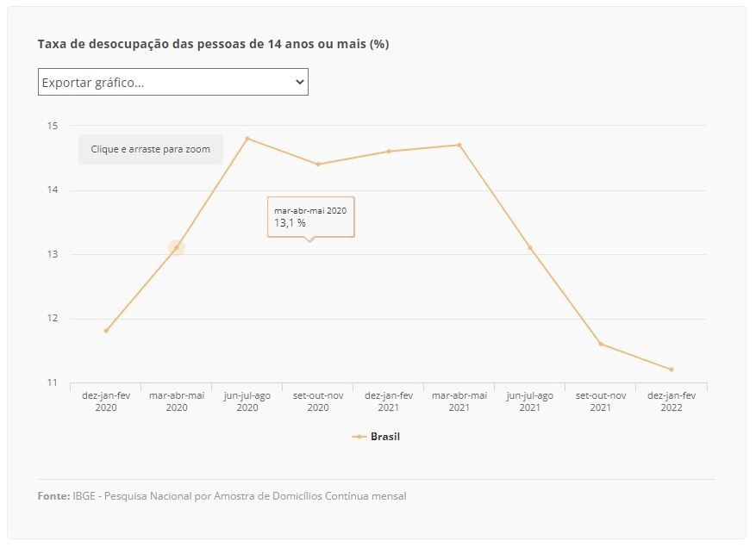The height and width of the screenshot is (547, 756).
Task: Click the Brasil legend line marker
Action: pyautogui.click(x=359, y=437)
